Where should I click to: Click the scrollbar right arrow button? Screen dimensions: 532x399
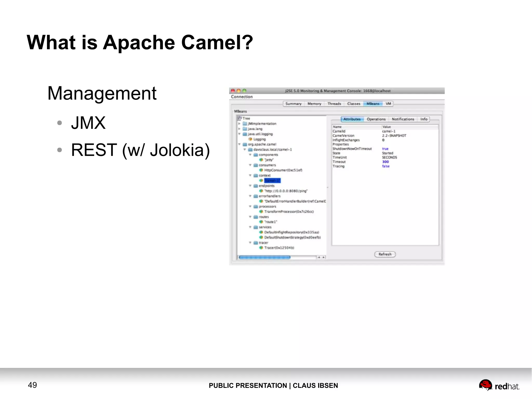(x=323, y=257)
